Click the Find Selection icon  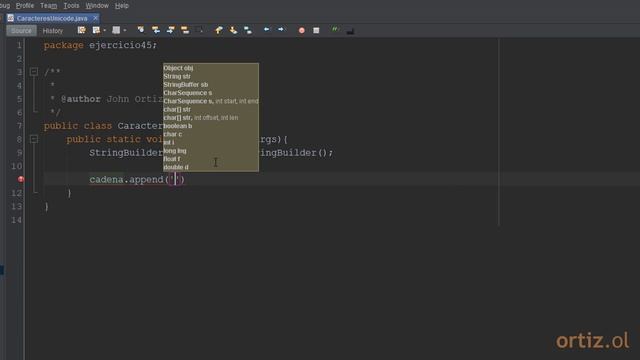coord(141,30)
